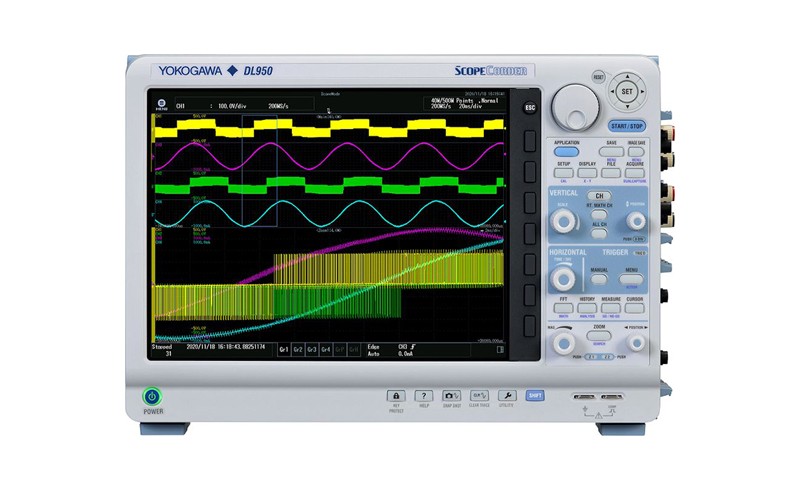Click the down arrow around SET

(628, 107)
